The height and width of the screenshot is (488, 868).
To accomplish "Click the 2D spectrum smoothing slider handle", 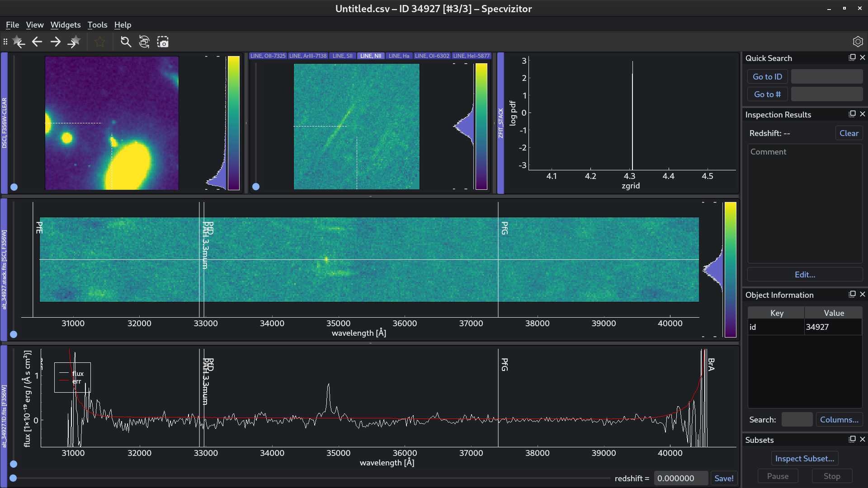I will coord(14,334).
